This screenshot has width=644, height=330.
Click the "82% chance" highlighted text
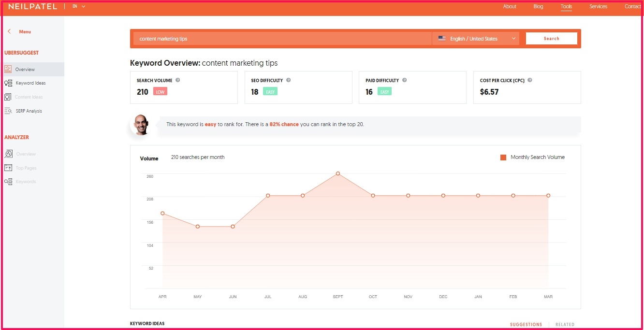tap(284, 125)
